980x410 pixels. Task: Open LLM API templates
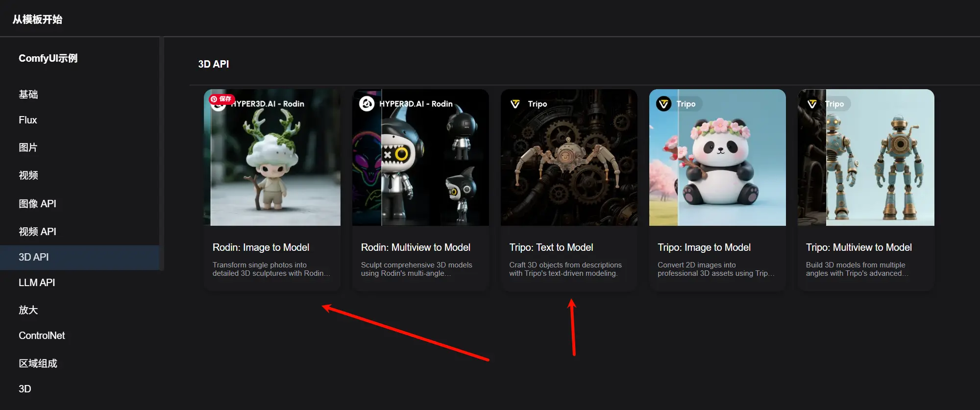click(x=37, y=283)
